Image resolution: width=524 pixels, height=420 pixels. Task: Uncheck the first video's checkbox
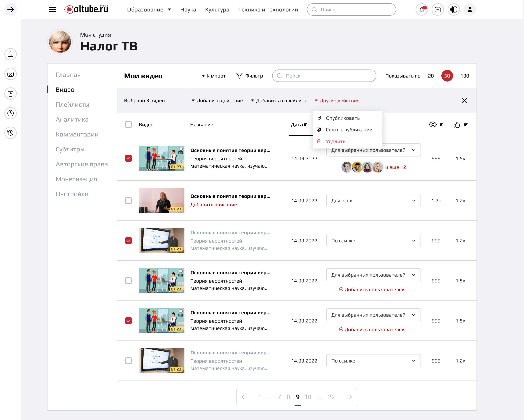tap(128, 159)
